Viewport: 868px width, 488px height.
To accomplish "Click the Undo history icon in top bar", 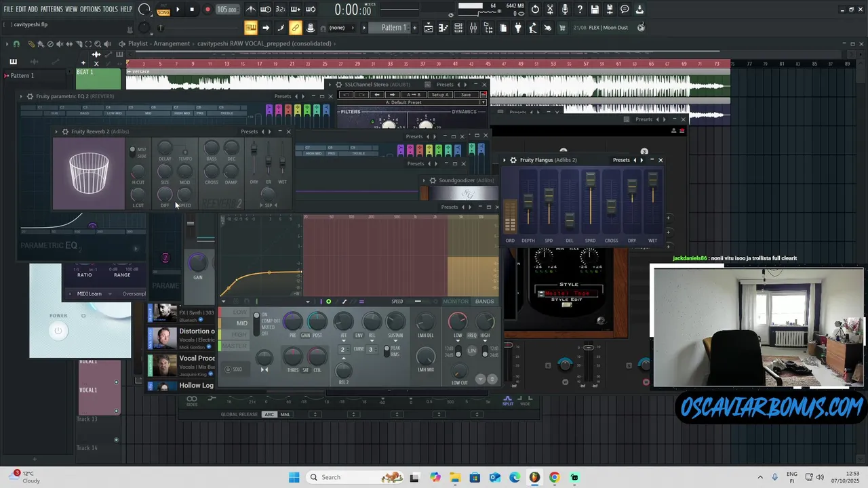I will click(535, 9).
